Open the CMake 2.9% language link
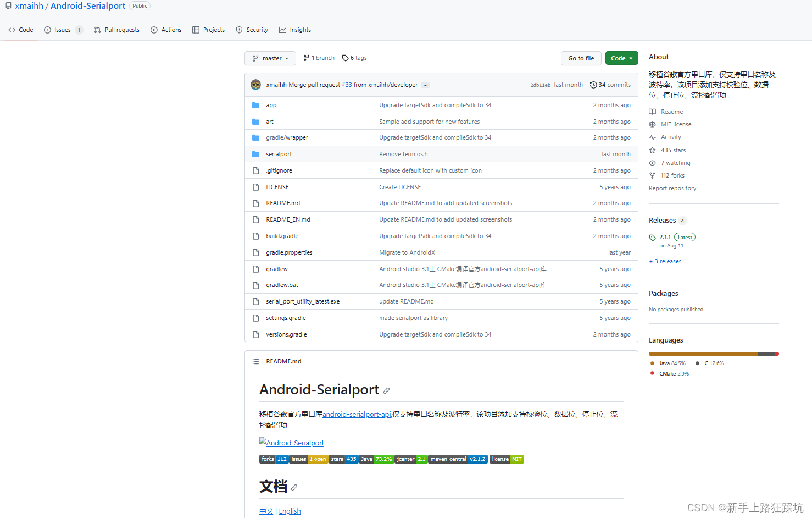Image resolution: width=812 pixels, height=518 pixels. [670, 373]
